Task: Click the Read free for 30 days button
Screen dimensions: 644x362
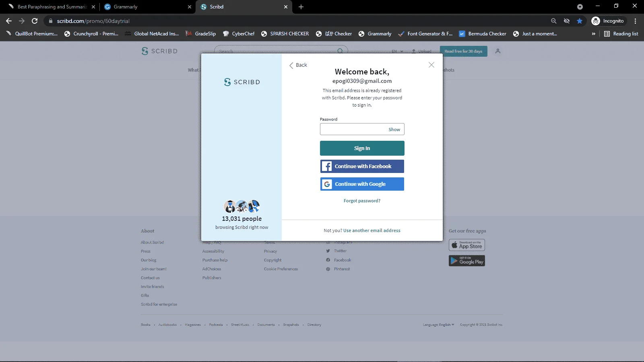Action: pyautogui.click(x=463, y=51)
